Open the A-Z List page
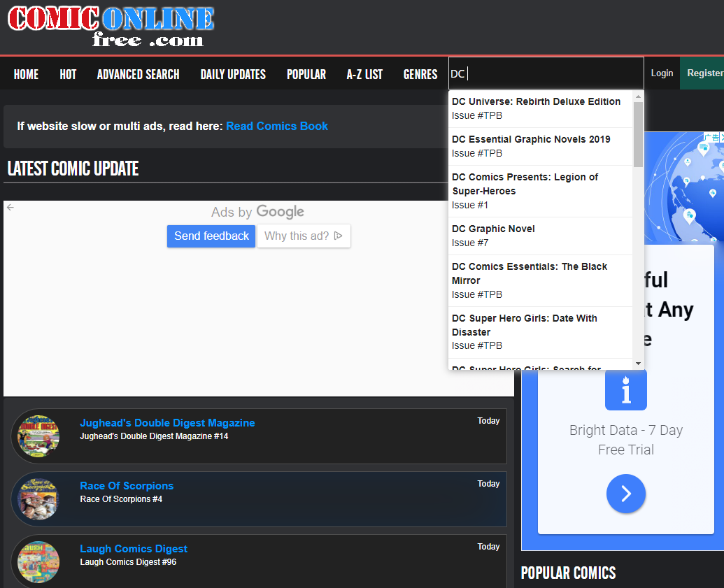 pos(364,74)
